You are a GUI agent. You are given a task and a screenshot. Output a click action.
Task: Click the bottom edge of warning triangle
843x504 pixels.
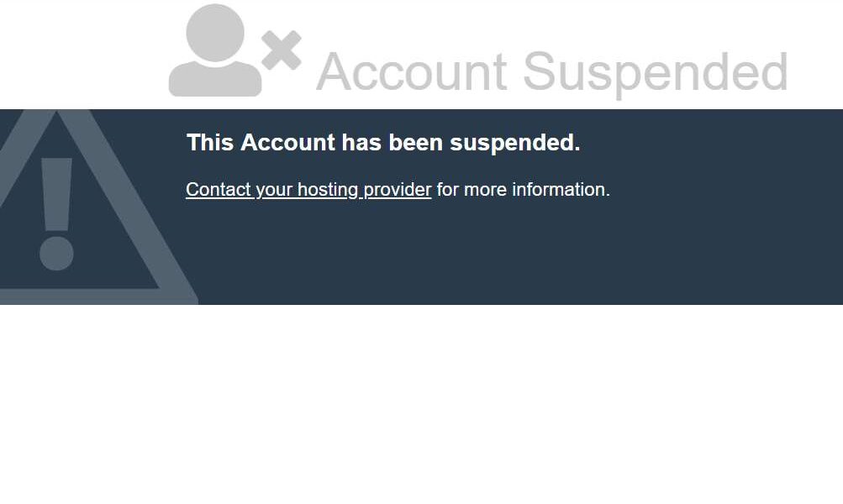(97, 297)
